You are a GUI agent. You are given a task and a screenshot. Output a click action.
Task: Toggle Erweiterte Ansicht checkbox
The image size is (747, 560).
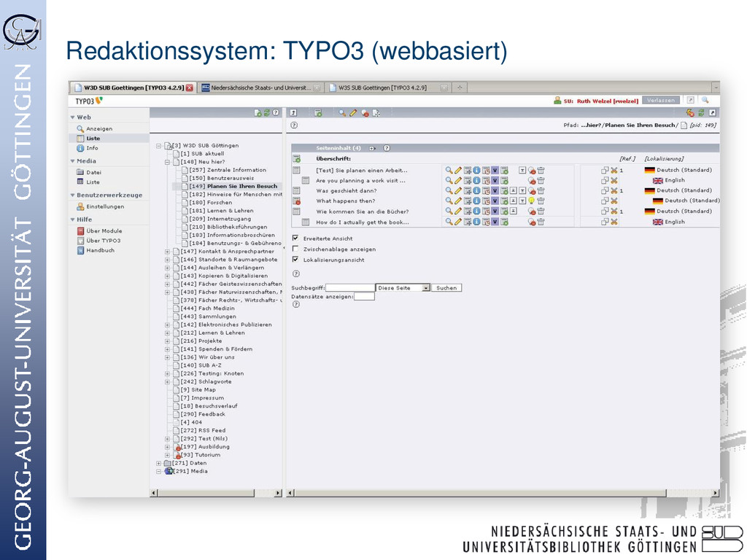point(295,238)
